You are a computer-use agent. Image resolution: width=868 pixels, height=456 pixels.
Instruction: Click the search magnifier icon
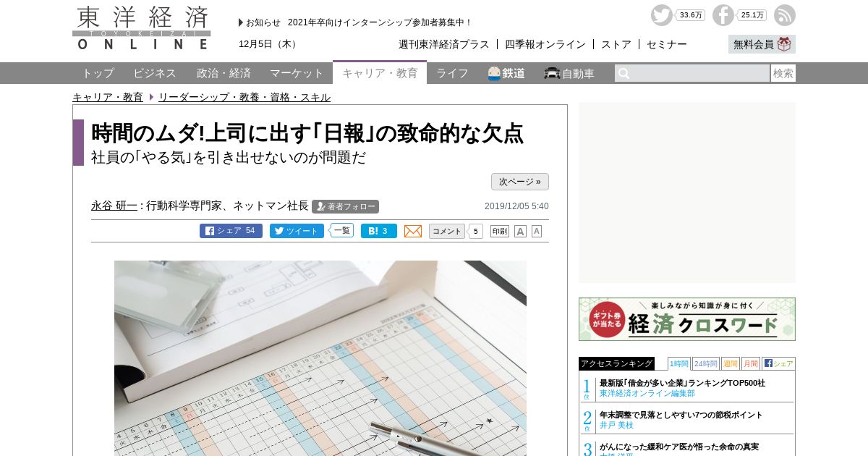click(x=624, y=73)
